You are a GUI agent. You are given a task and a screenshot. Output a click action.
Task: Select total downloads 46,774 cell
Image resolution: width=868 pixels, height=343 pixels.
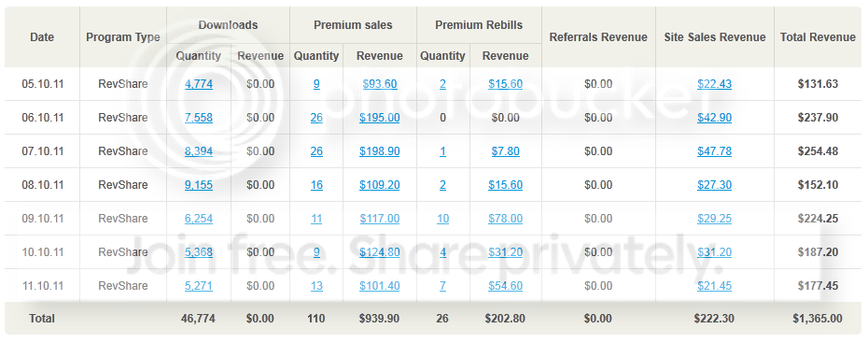coord(198,319)
